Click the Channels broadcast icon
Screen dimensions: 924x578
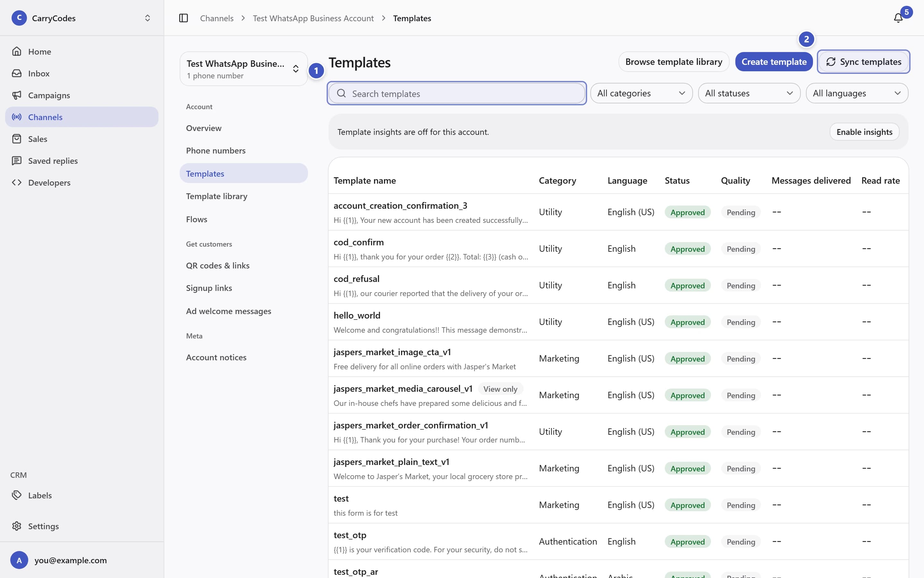pyautogui.click(x=16, y=117)
